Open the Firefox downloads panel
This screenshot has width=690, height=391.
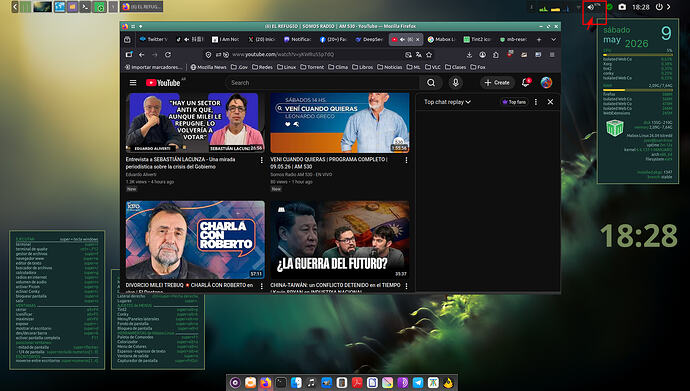(469, 55)
